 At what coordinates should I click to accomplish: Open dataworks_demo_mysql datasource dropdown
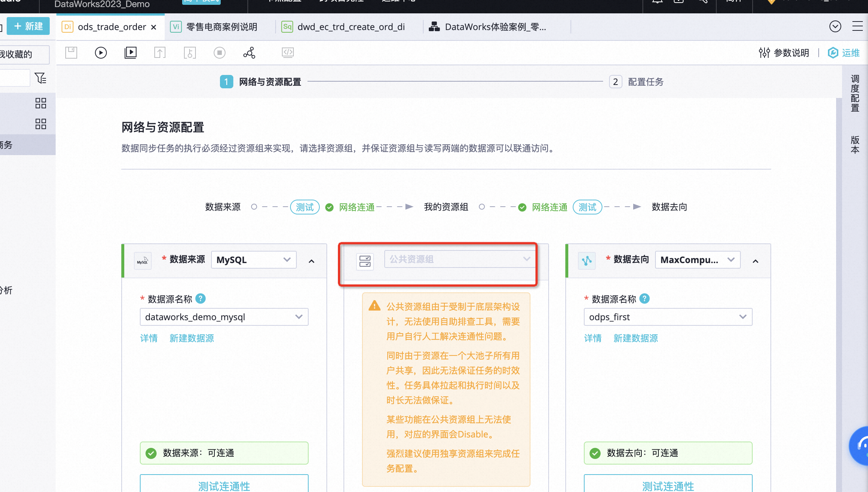[x=224, y=317]
